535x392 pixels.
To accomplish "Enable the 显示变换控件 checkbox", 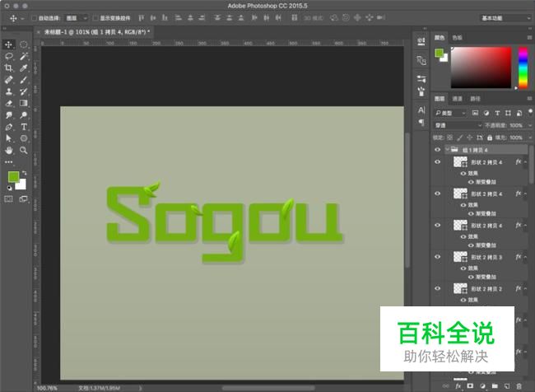I will [x=94, y=17].
